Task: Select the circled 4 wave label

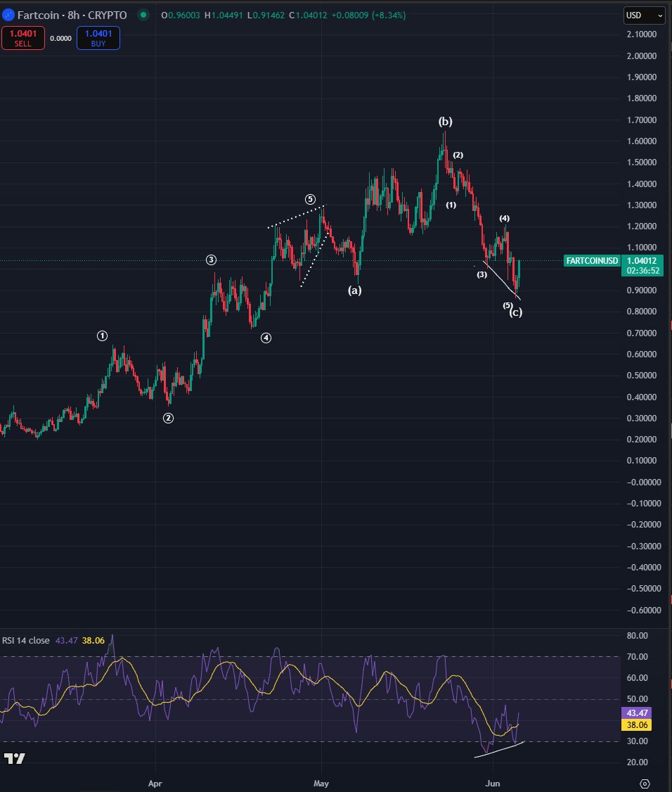Action: click(x=266, y=338)
